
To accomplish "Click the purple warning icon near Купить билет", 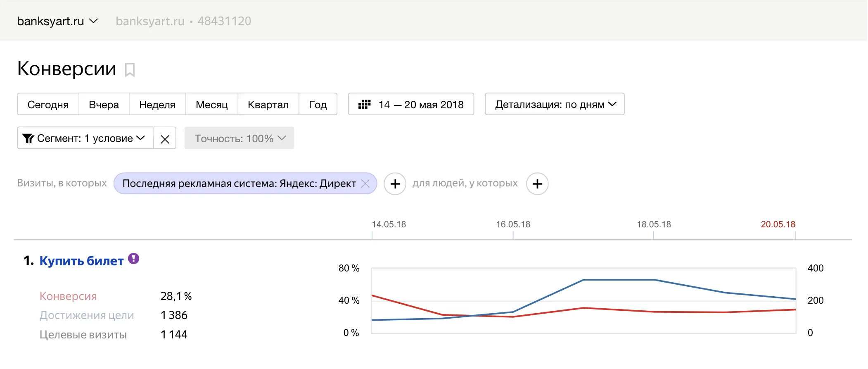I will [133, 259].
